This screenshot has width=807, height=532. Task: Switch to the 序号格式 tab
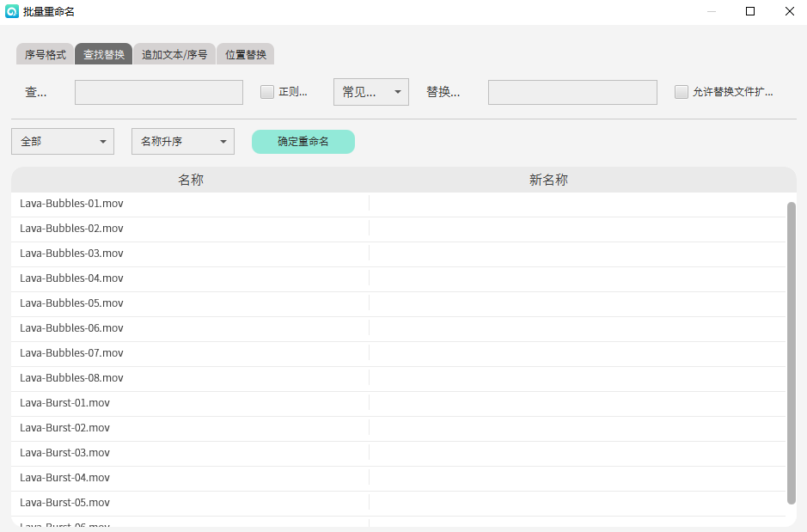coord(46,54)
